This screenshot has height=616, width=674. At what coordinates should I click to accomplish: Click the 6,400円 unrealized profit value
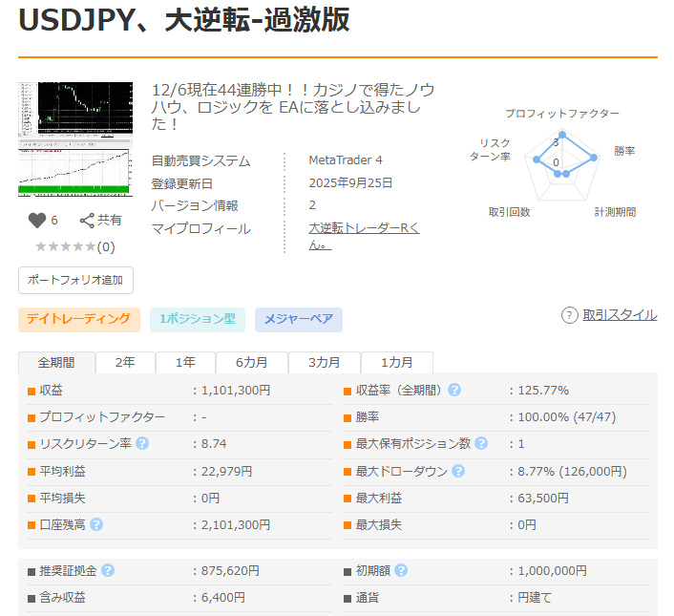223,598
